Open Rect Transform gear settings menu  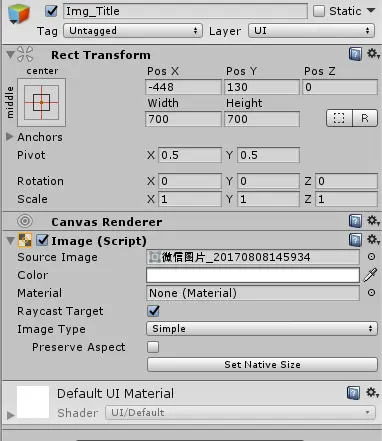(x=373, y=53)
